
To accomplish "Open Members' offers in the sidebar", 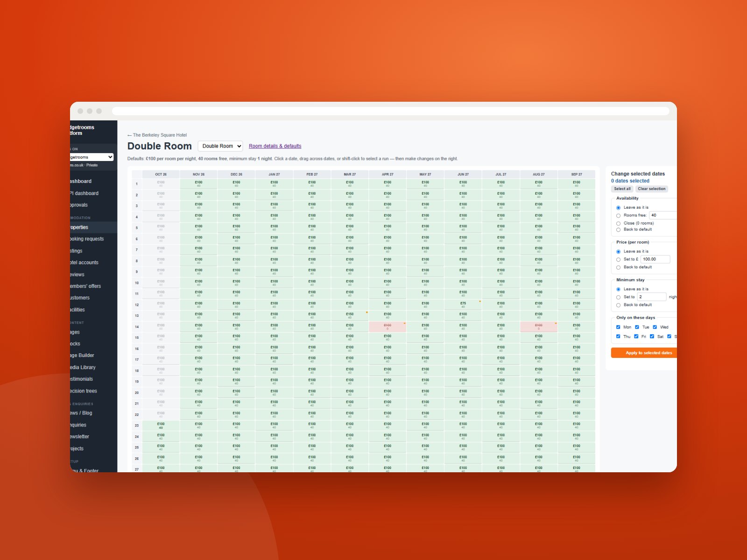I will click(x=93, y=286).
